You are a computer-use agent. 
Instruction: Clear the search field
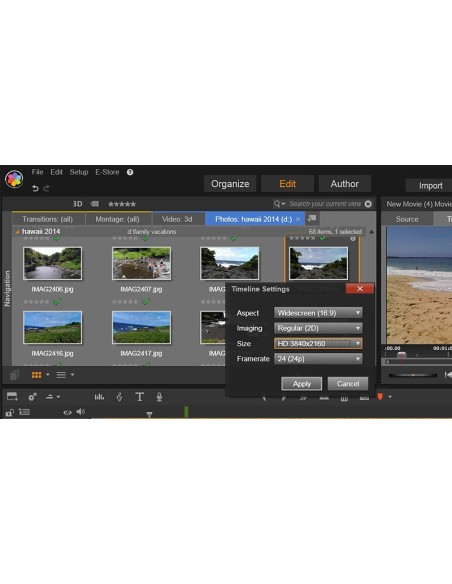[368, 204]
